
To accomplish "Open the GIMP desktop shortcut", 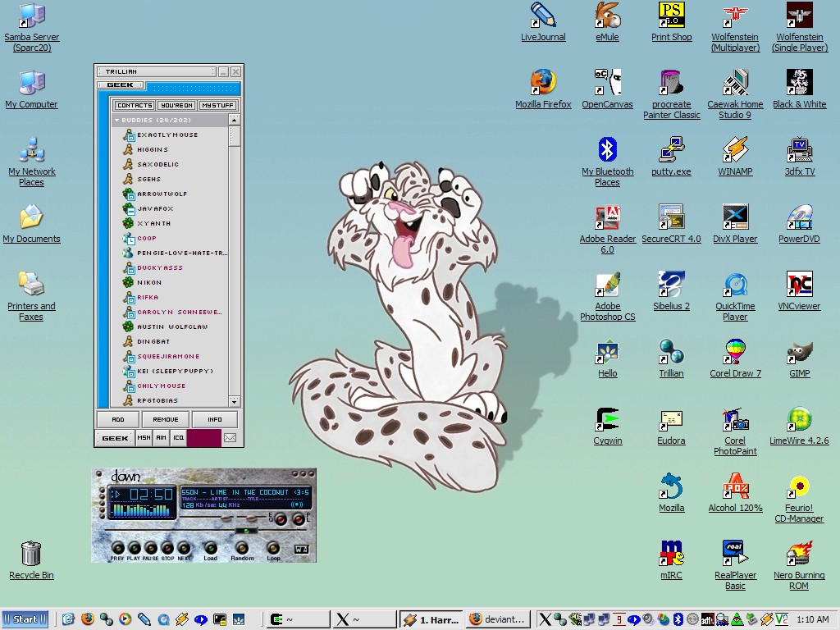I will point(799,359).
